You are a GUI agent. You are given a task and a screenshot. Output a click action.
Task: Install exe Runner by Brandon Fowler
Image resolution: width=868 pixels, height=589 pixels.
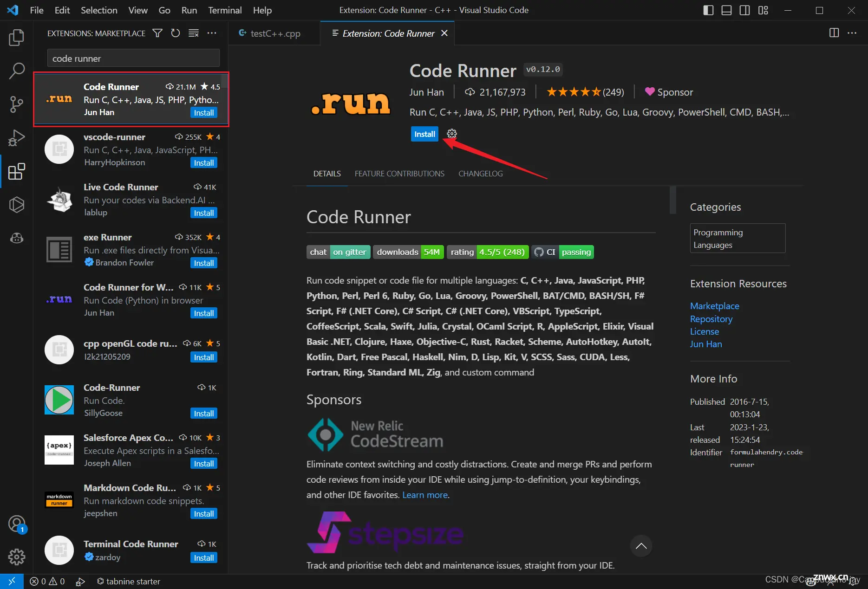click(204, 263)
